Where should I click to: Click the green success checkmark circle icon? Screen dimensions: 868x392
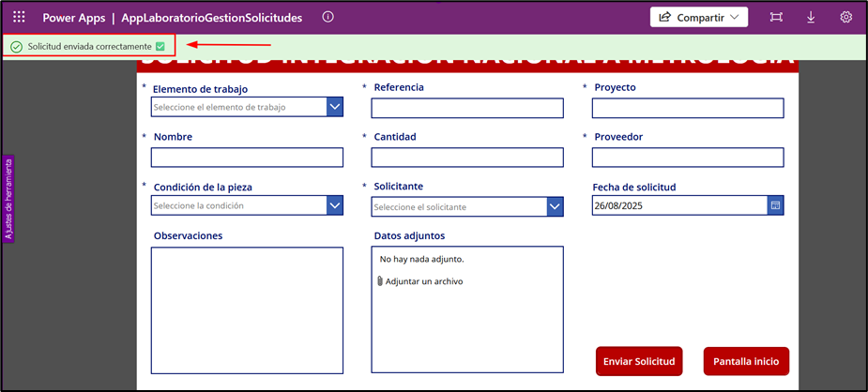point(16,47)
